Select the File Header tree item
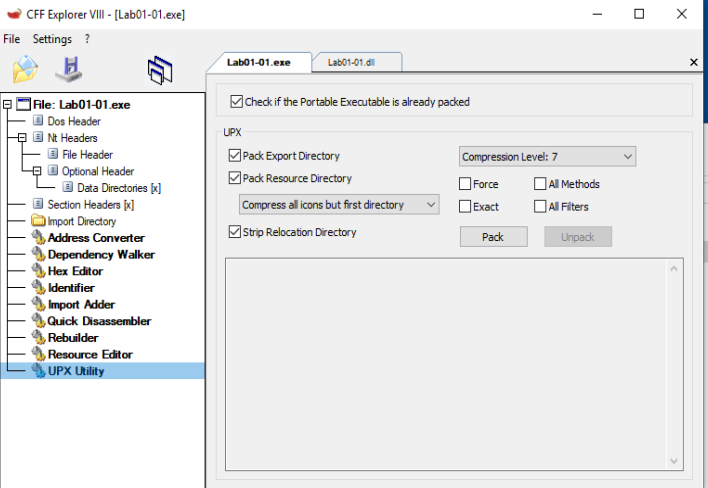 click(87, 154)
